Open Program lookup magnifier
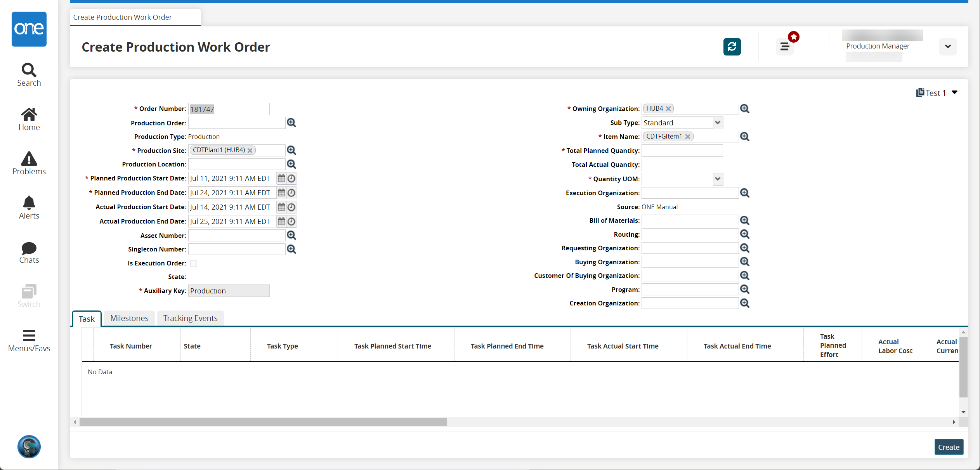This screenshot has width=980, height=470. coord(745,289)
